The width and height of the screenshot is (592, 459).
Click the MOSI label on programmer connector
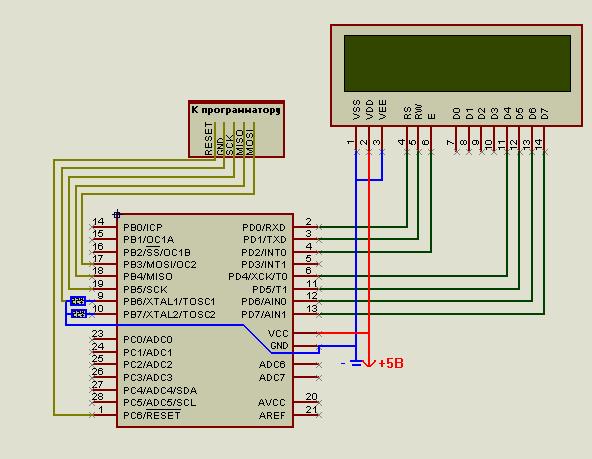[x=250, y=142]
